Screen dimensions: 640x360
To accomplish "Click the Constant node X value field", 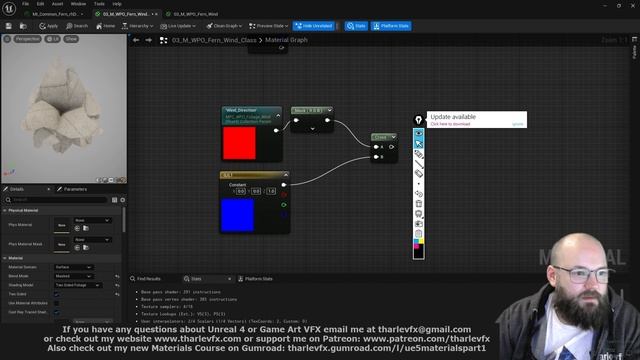I will tap(240, 191).
